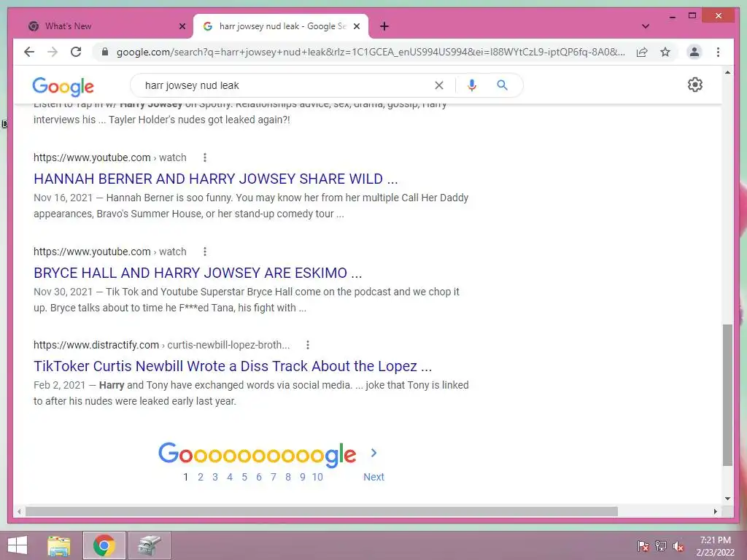The width and height of the screenshot is (747, 560).
Task: Open HANNAH BERNER AND HARRY JOWSEY video link
Action: [216, 179]
